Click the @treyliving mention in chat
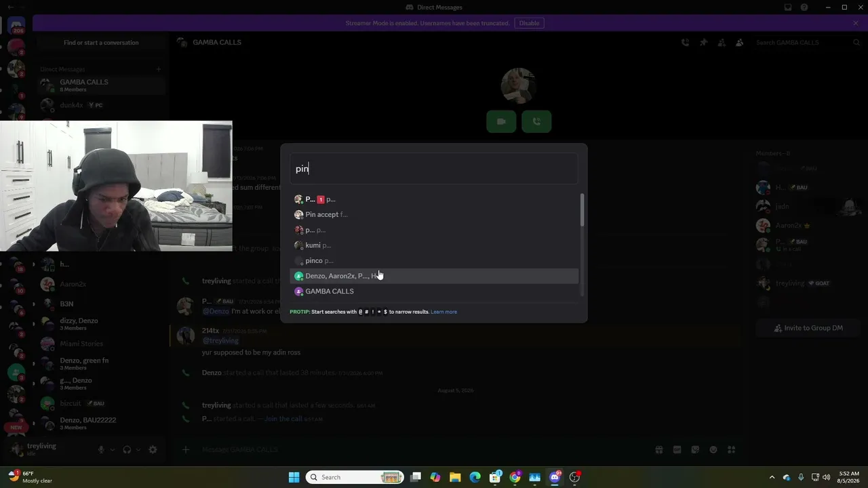Viewport: 868px width, 488px height. [x=220, y=341]
